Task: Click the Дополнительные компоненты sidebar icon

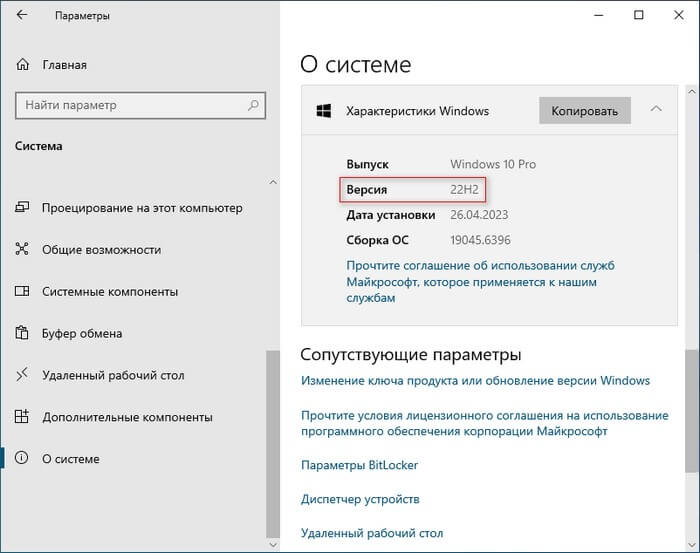Action: click(x=23, y=417)
